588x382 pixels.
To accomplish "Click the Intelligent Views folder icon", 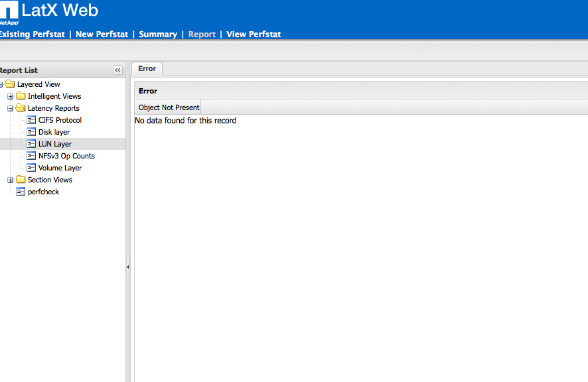I will (21, 96).
